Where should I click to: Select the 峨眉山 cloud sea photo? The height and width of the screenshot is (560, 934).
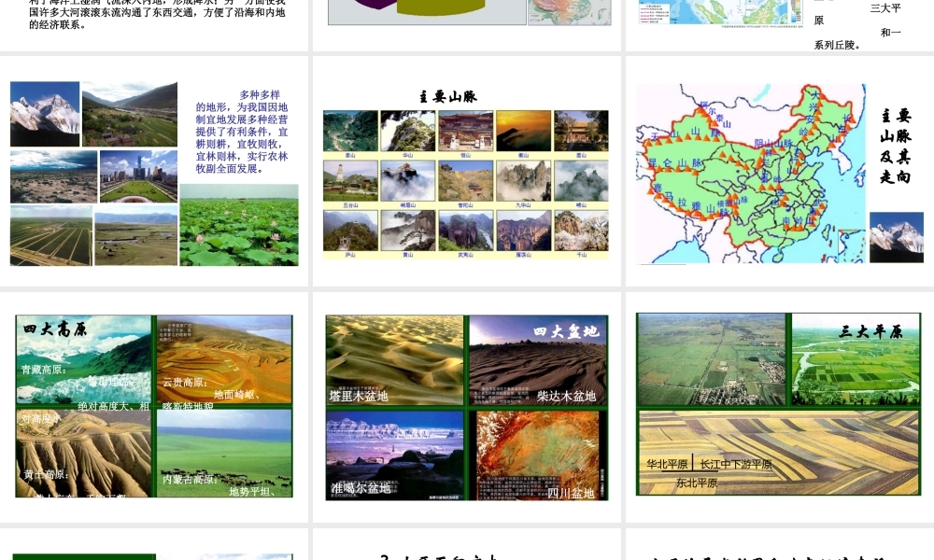[x=408, y=180]
